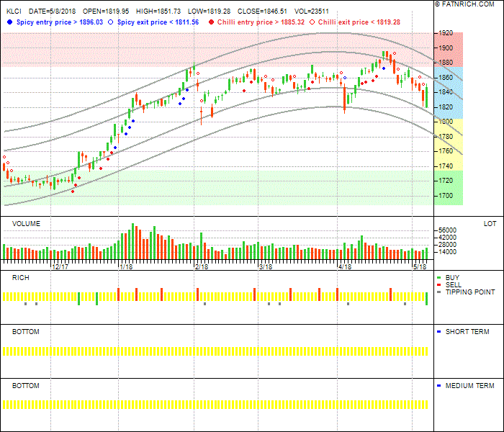Select the KLCI symbol label
The width and height of the screenshot is (504, 432).
14,12
